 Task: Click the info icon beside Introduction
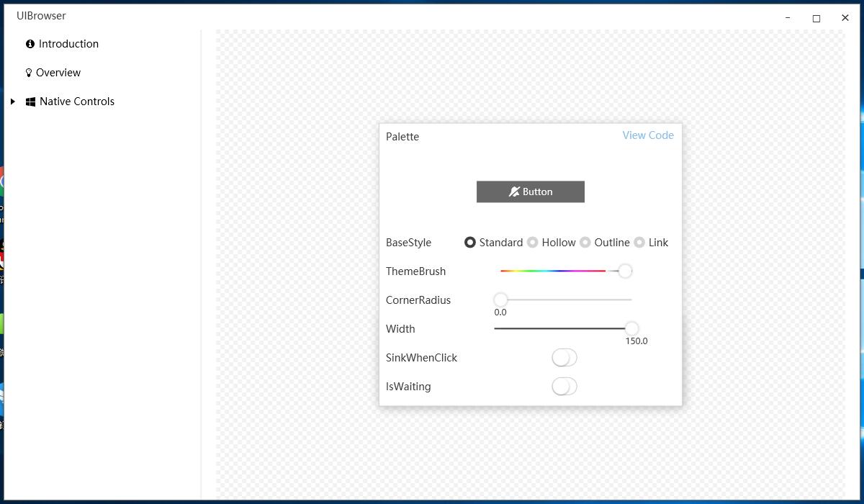pos(30,44)
